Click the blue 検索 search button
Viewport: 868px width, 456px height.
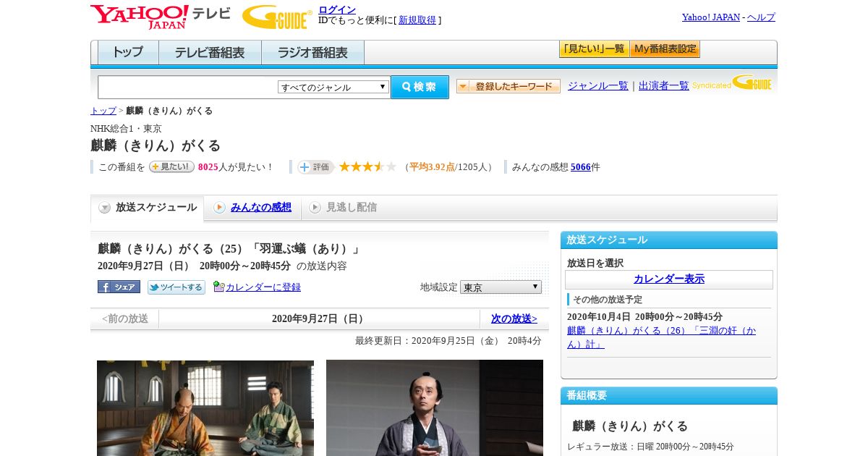coord(420,87)
